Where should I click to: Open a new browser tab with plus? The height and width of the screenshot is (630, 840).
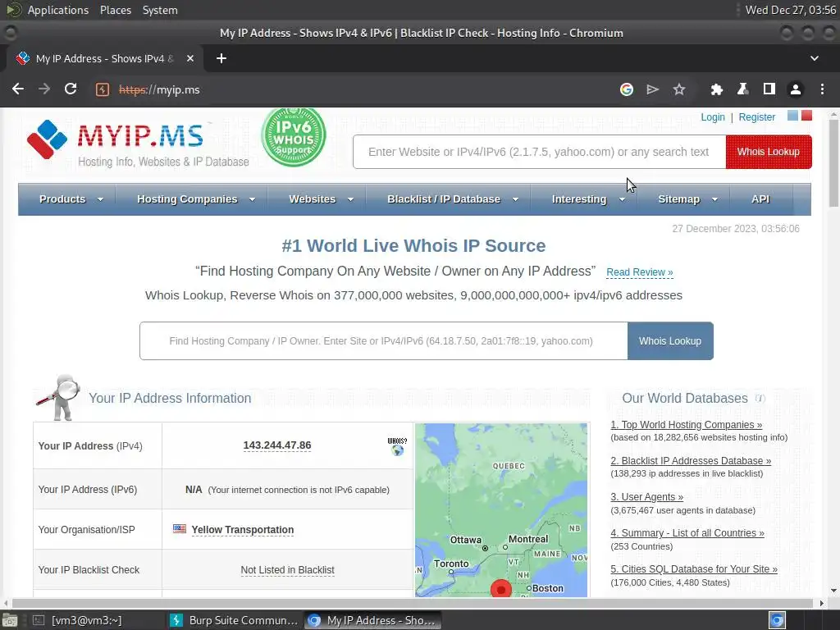pos(221,58)
